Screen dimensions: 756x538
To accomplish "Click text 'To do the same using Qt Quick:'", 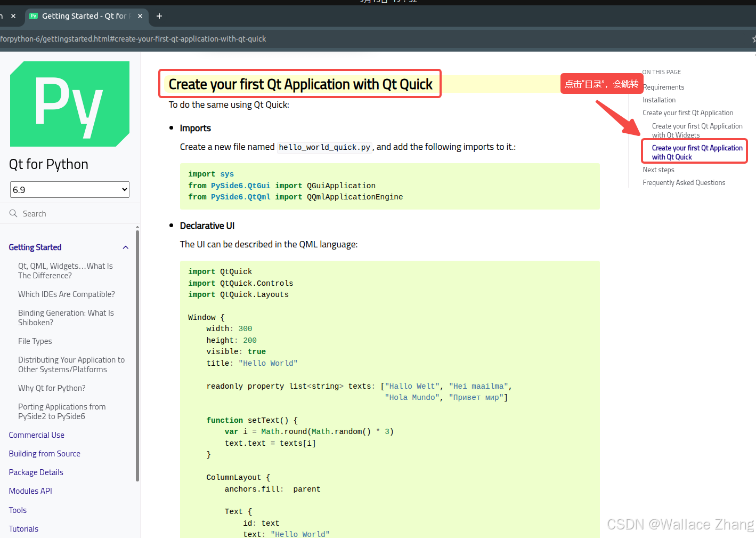I will click(229, 105).
